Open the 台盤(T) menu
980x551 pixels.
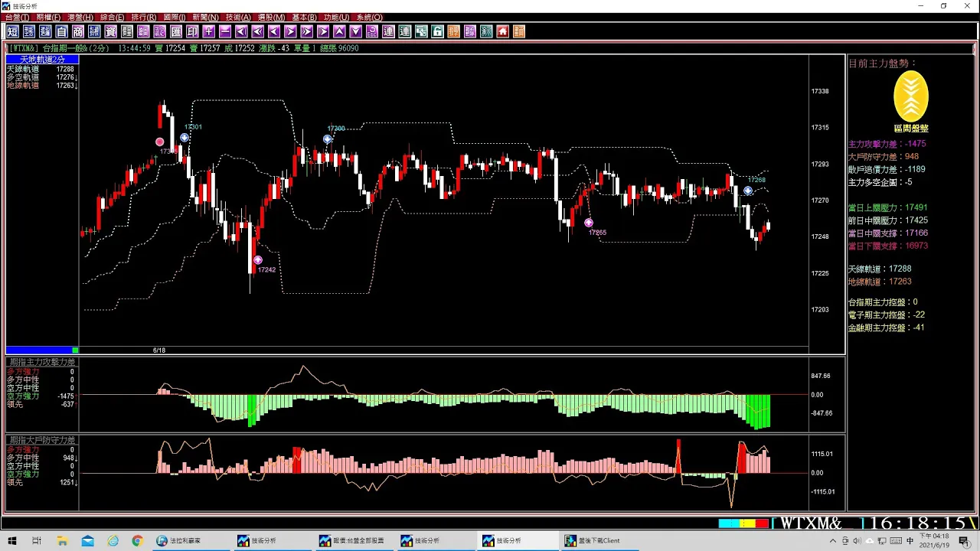17,17
